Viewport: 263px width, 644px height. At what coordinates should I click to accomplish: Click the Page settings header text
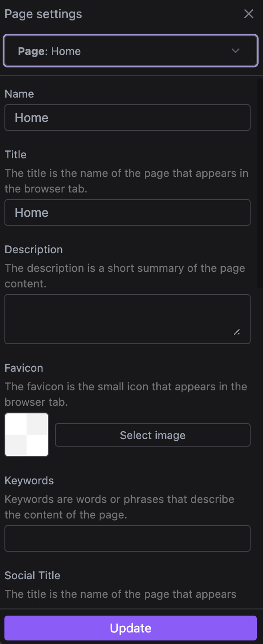[43, 14]
